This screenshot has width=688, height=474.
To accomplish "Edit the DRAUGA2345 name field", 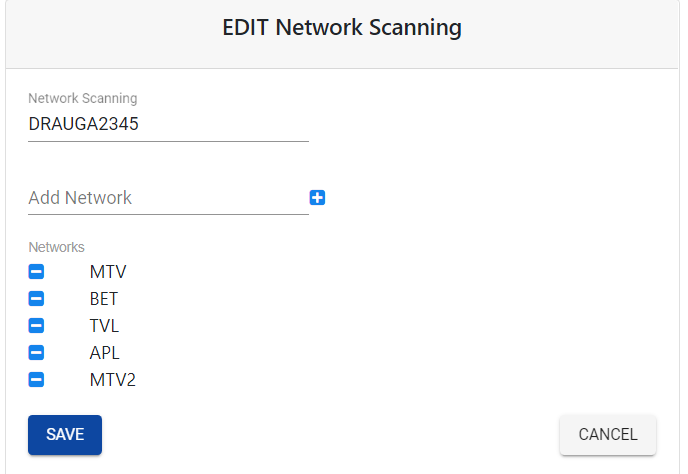I will 168,124.
